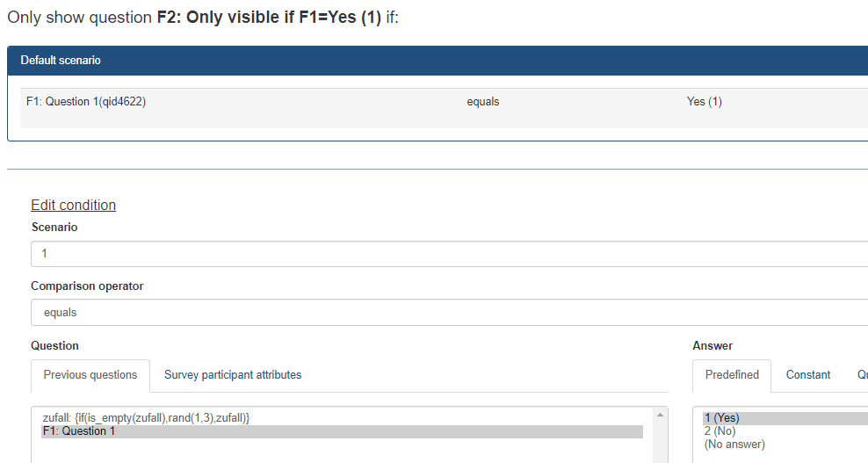Click the underlined Edit condition heading
The height and width of the screenshot is (463, 868).
[x=73, y=205]
